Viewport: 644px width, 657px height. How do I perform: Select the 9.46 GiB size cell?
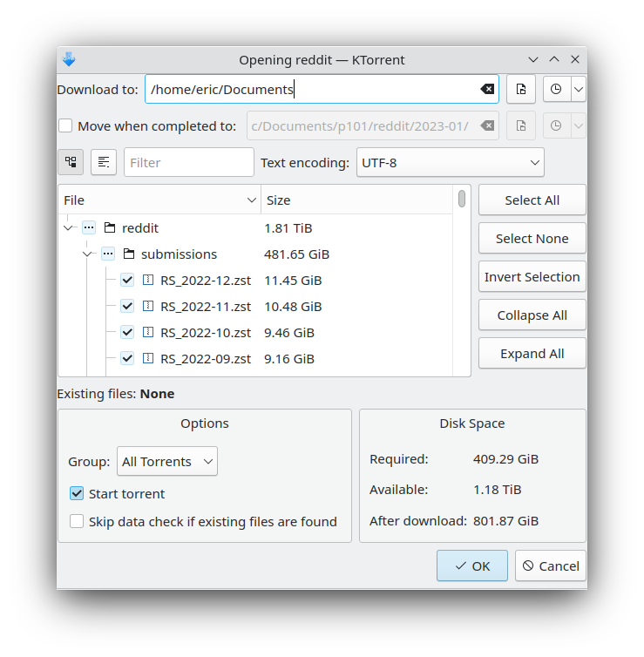(x=289, y=332)
